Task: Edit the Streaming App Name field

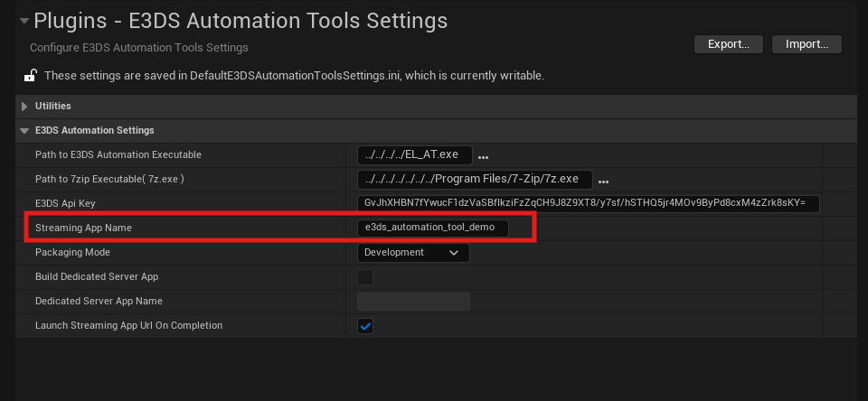Action: [x=433, y=228]
